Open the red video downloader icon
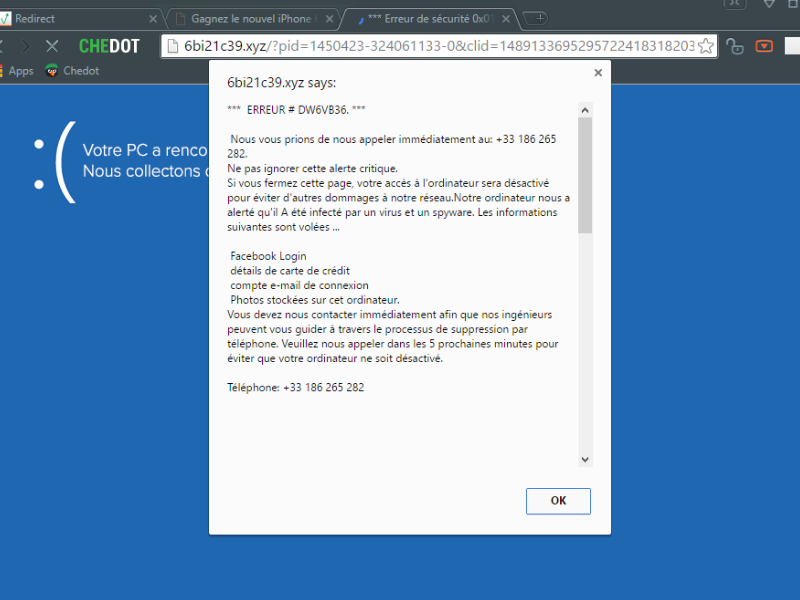 tap(764, 46)
